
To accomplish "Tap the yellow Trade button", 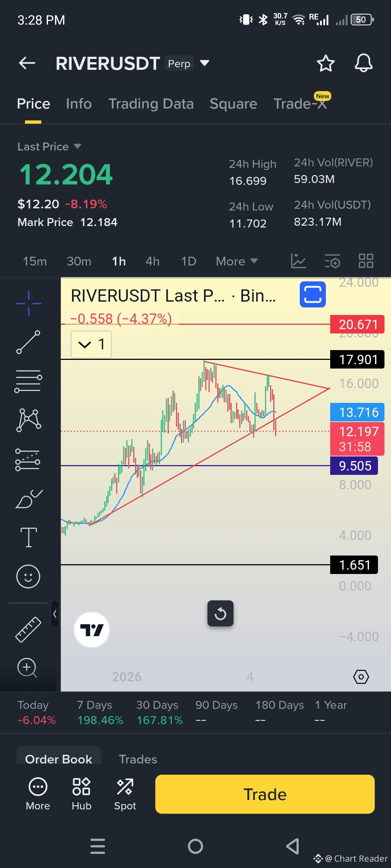I will (x=265, y=794).
